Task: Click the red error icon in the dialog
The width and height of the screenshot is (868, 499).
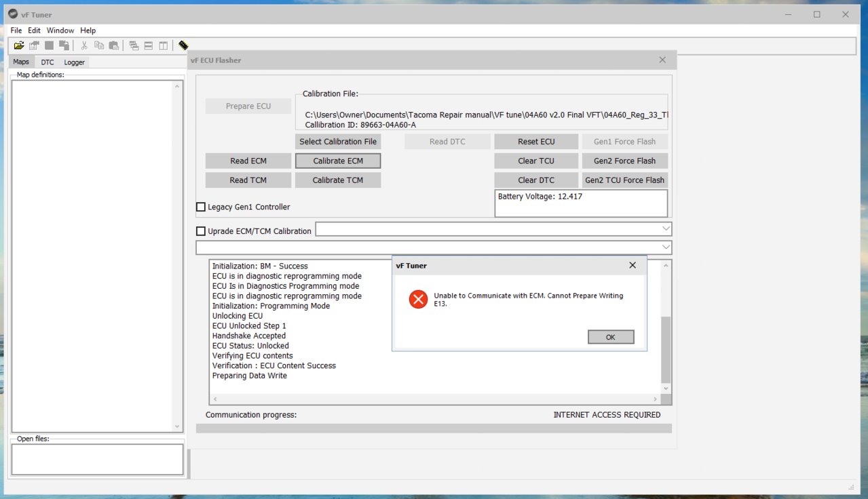Action: coord(418,298)
